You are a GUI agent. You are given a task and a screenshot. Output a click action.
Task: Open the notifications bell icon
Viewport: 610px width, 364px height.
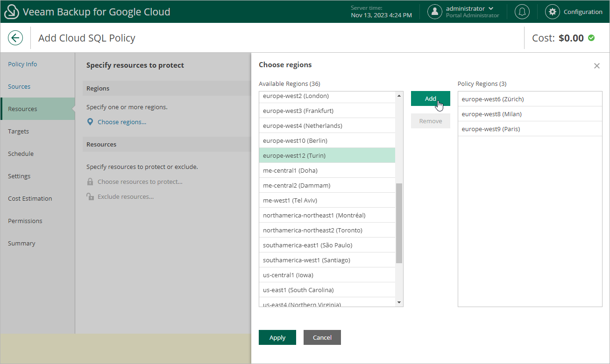point(522,12)
